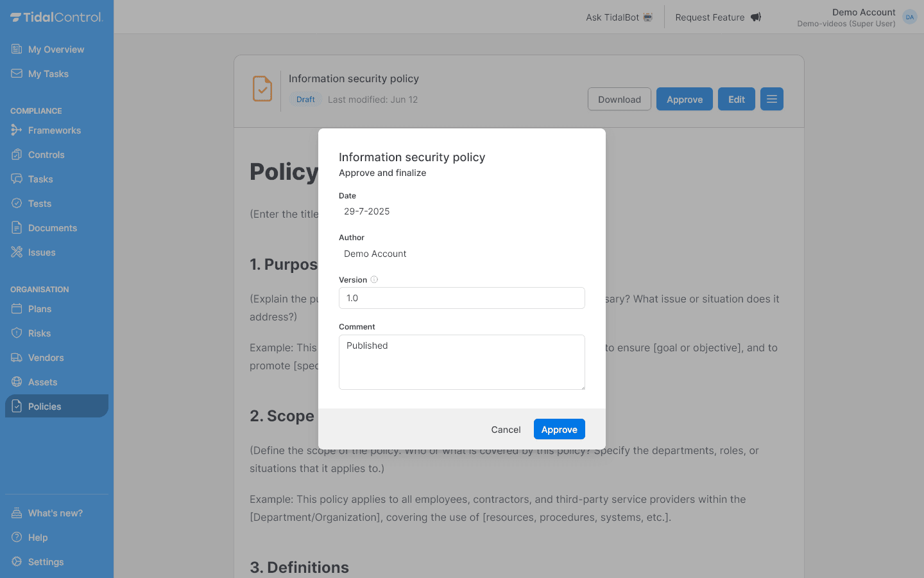Click the info icon beside Version
The image size is (924, 578).
point(375,279)
